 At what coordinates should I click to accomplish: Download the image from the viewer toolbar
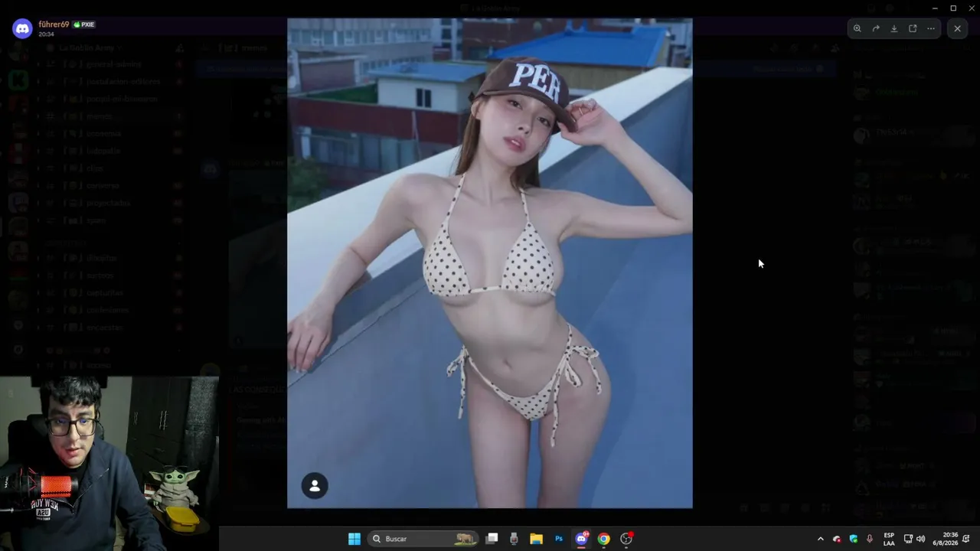(894, 28)
